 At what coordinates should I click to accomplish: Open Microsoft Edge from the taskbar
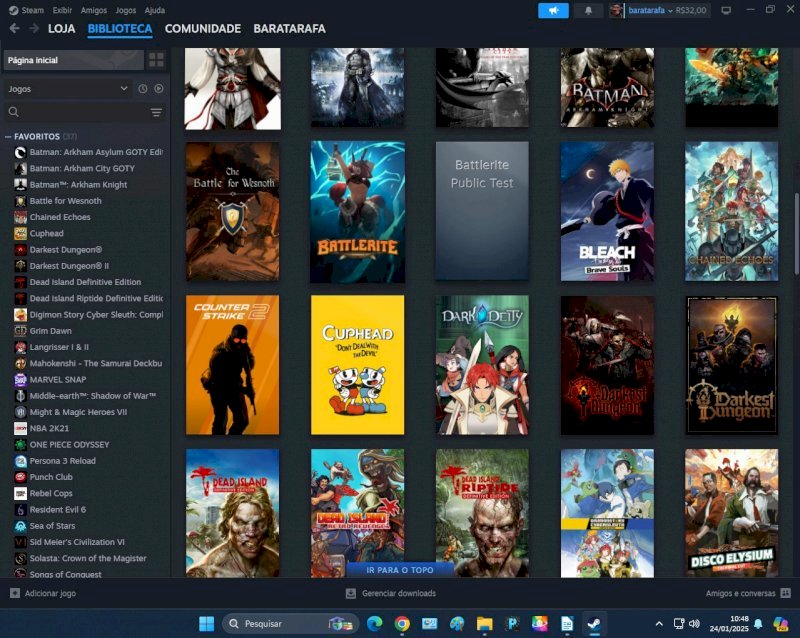(x=374, y=624)
